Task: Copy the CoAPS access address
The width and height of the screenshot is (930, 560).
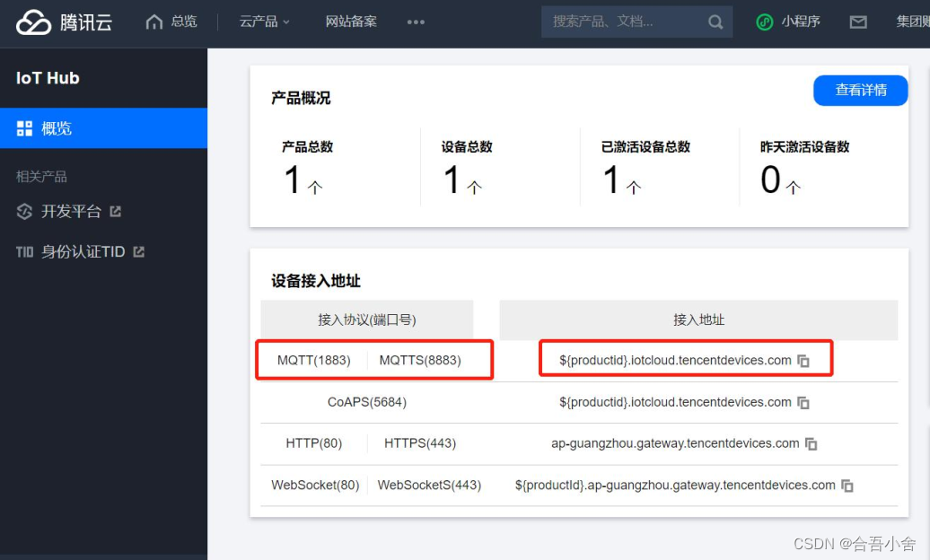Action: pos(803,403)
